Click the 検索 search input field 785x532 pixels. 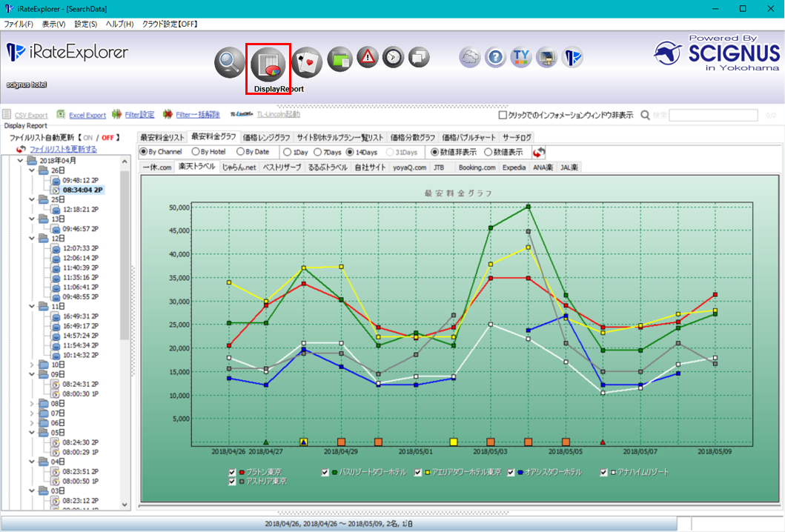point(712,115)
